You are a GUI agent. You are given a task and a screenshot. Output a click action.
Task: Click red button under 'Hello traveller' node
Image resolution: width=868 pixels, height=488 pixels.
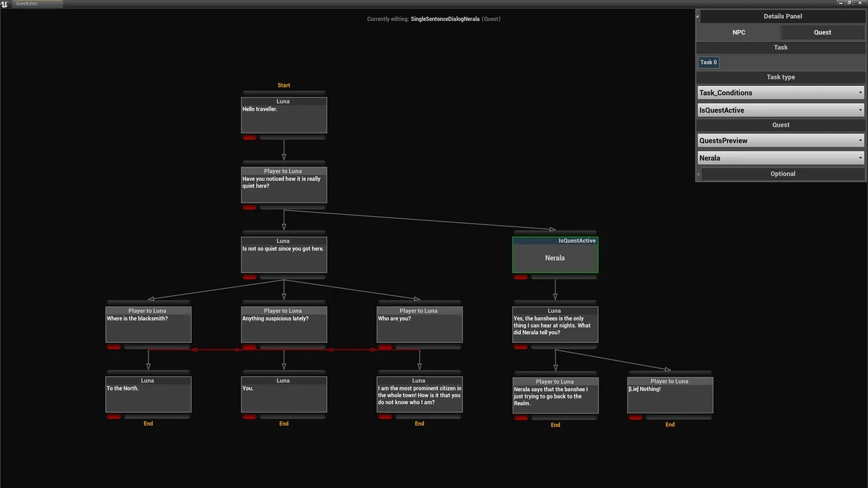click(x=250, y=138)
